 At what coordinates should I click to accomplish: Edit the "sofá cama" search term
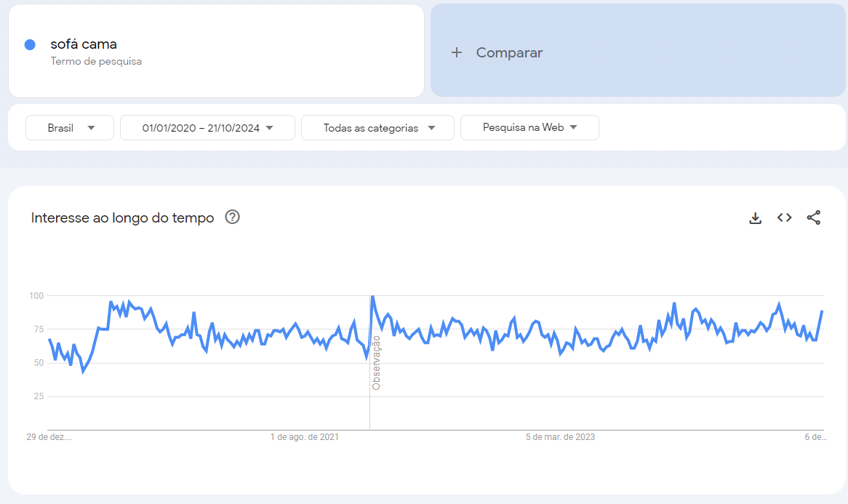point(84,44)
